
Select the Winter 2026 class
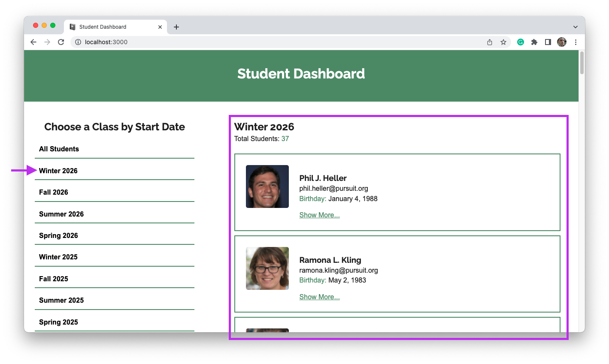(x=115, y=171)
